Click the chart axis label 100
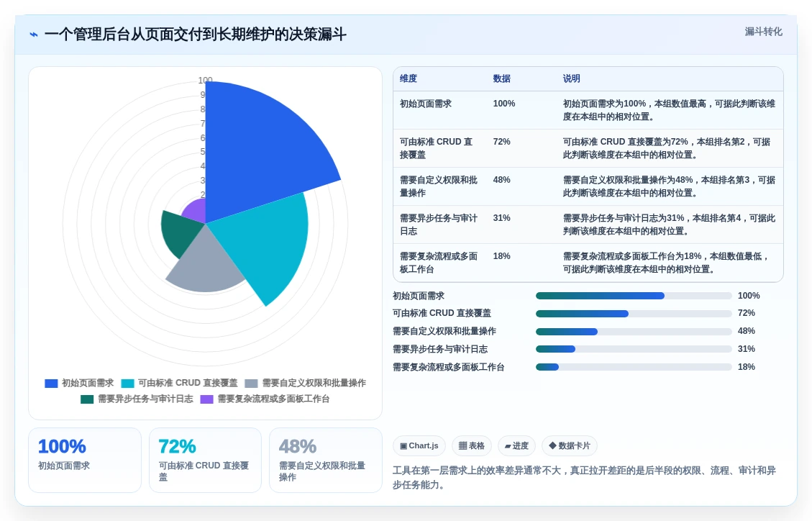This screenshot has width=812, height=521. coord(205,81)
